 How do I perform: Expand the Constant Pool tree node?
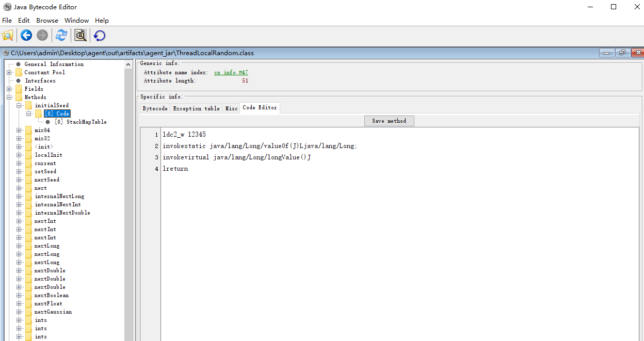click(x=9, y=72)
